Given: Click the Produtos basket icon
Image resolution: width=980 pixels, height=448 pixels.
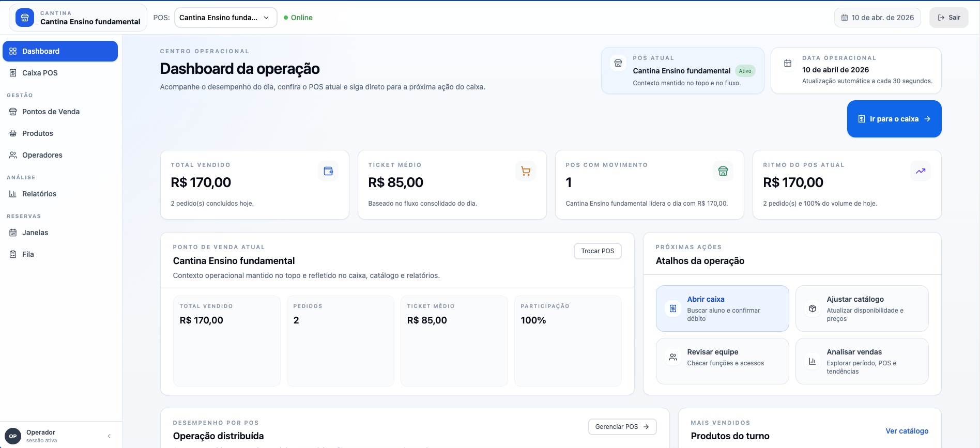Looking at the screenshot, I should [x=13, y=133].
